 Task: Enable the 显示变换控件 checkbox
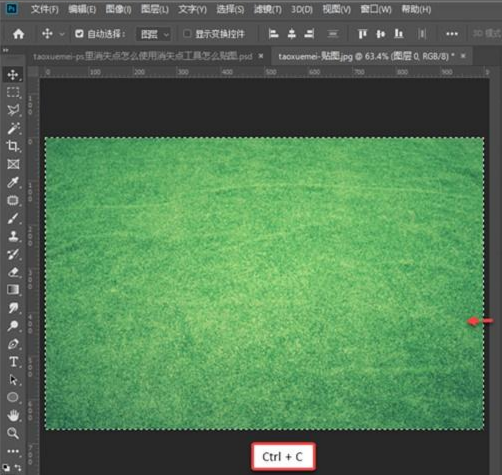pyautogui.click(x=187, y=34)
